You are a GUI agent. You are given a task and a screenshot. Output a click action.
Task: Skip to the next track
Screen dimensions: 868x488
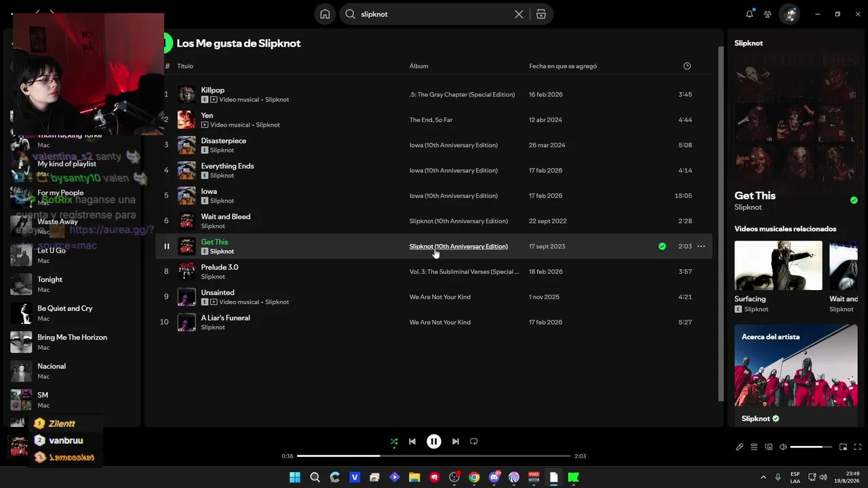click(456, 441)
